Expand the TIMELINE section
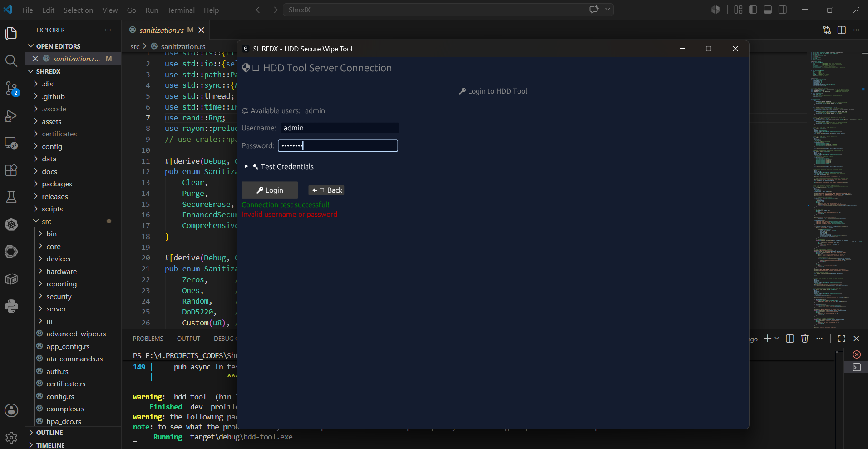Image resolution: width=868 pixels, height=449 pixels. [x=74, y=445]
